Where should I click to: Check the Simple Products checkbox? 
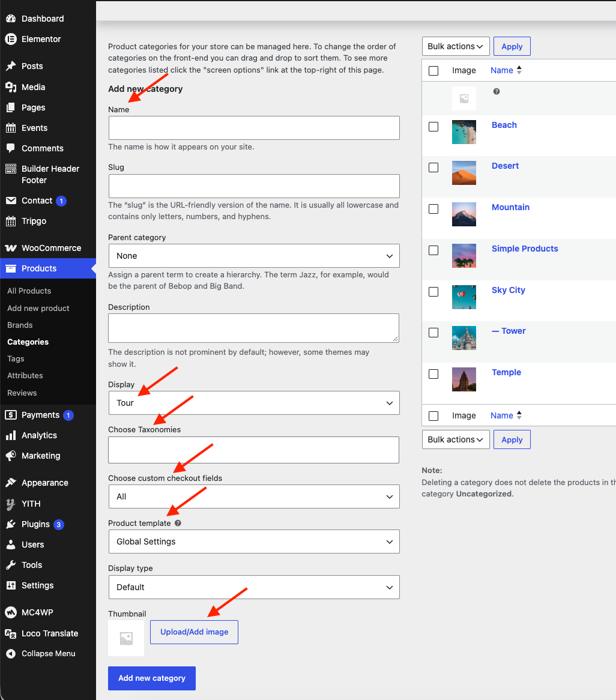pyautogui.click(x=433, y=250)
